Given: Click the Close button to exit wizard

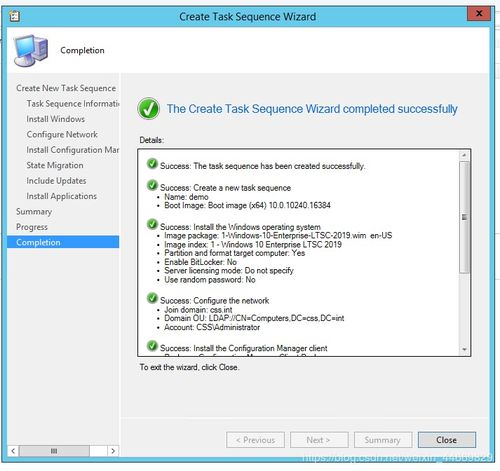Looking at the screenshot, I should click(x=447, y=440).
